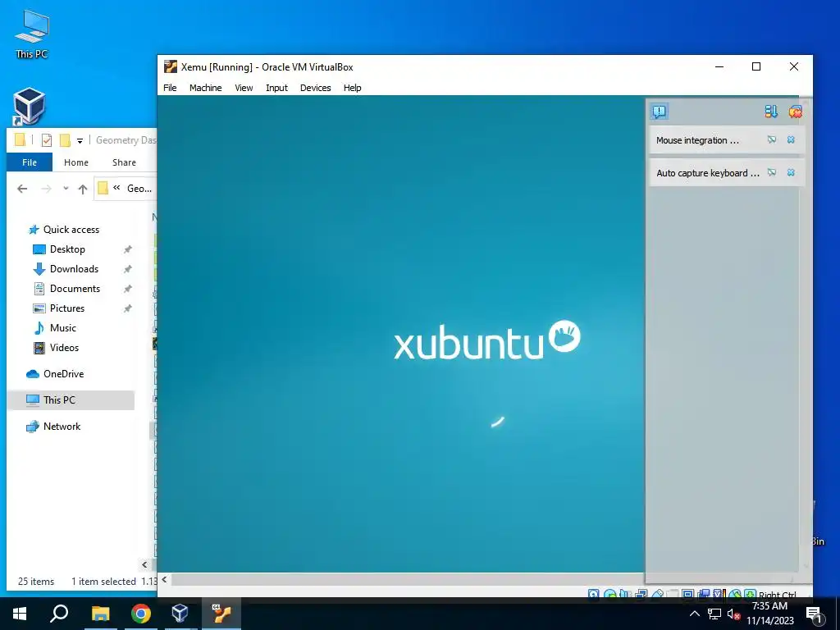Image resolution: width=840 pixels, height=630 pixels.
Task: Open the Windows Start menu
Action: (20, 614)
